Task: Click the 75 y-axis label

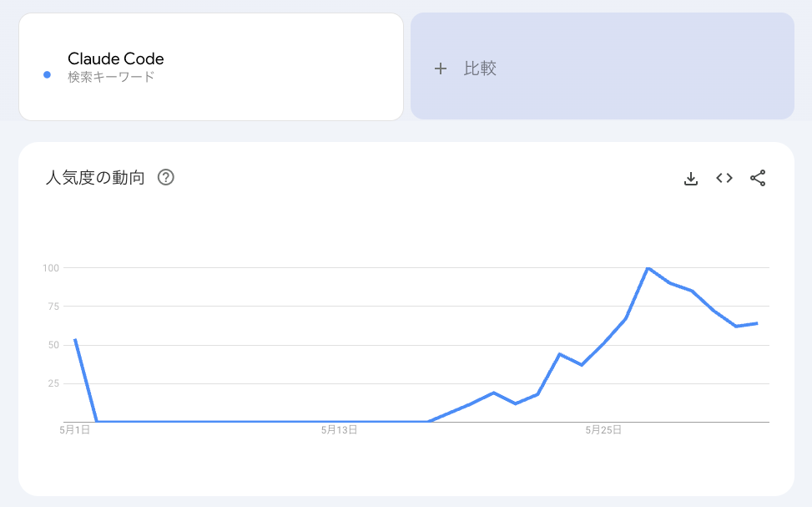Action: (x=53, y=307)
